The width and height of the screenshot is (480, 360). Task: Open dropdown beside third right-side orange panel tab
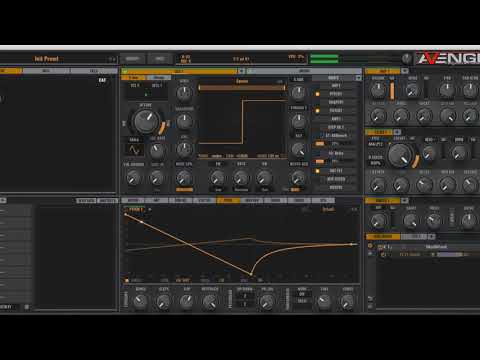404,200
